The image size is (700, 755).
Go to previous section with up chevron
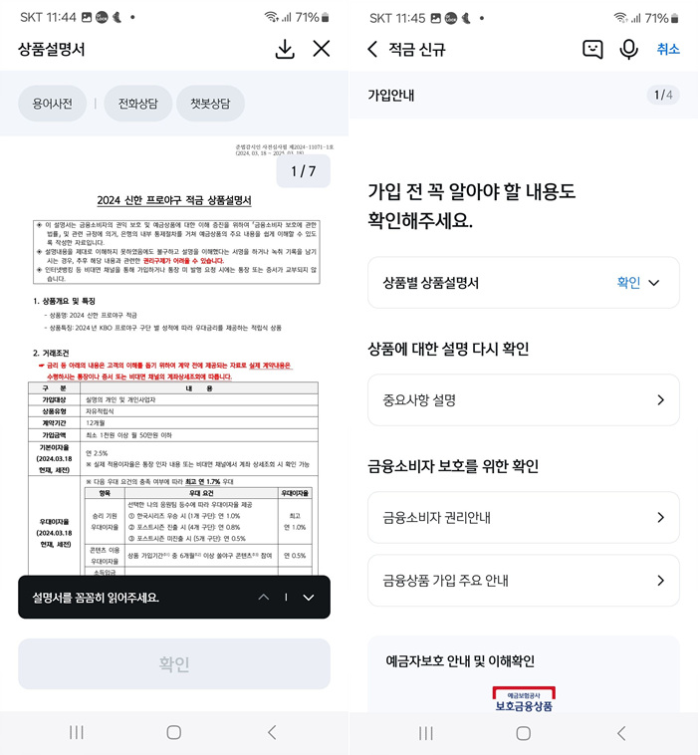pos(263,597)
